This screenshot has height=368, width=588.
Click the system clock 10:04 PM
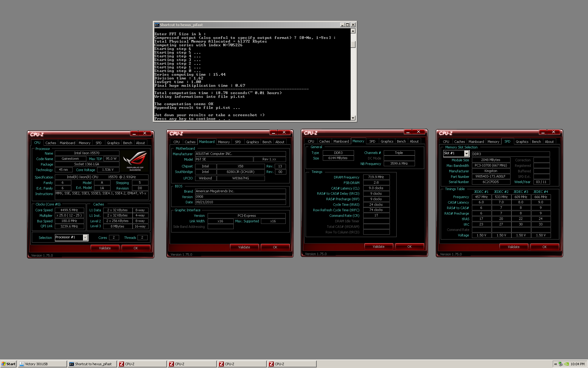pos(578,364)
